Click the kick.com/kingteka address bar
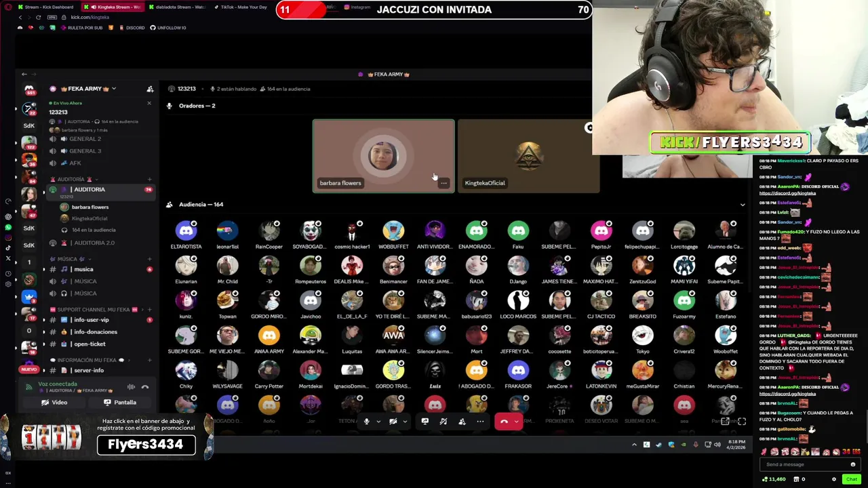 [x=90, y=17]
